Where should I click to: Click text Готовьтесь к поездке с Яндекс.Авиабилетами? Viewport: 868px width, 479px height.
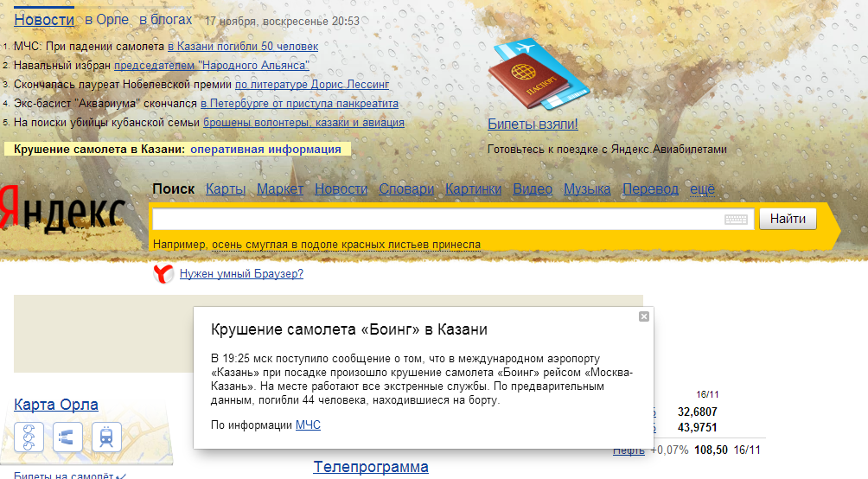pos(607,150)
